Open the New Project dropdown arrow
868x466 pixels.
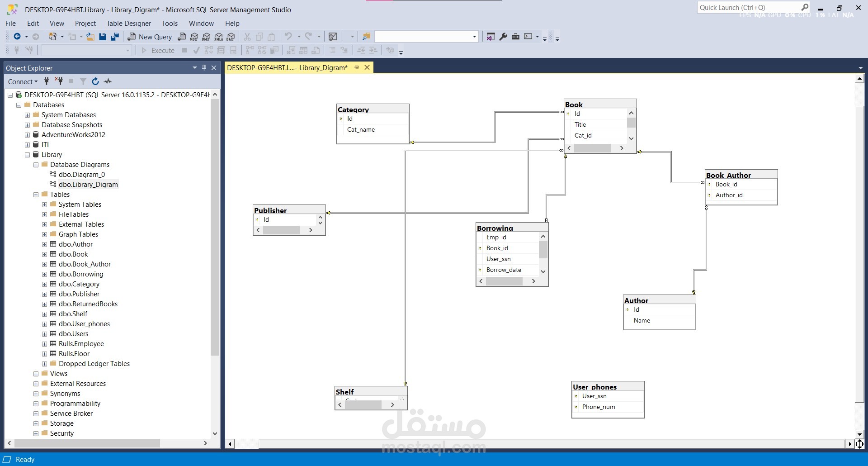[x=62, y=37]
